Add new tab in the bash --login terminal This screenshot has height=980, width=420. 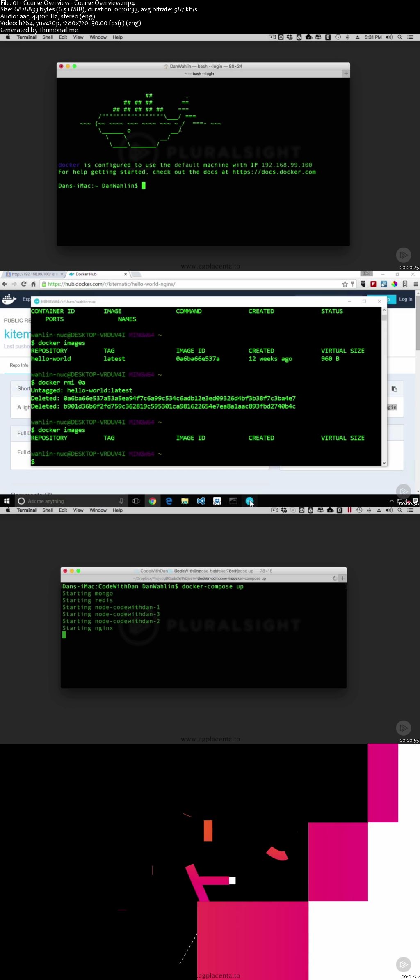click(346, 74)
